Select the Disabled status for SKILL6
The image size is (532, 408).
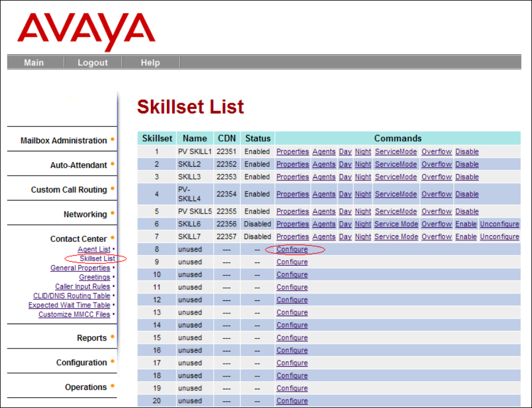[257, 224]
